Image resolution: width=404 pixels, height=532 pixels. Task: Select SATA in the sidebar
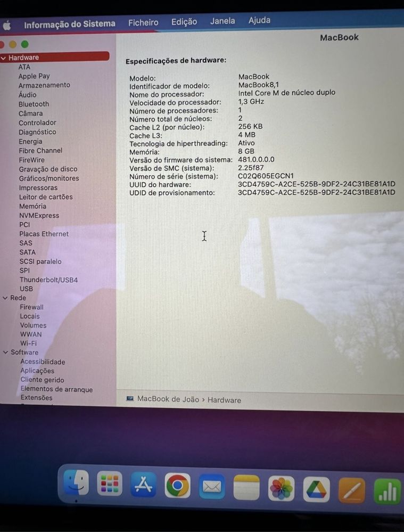click(27, 252)
